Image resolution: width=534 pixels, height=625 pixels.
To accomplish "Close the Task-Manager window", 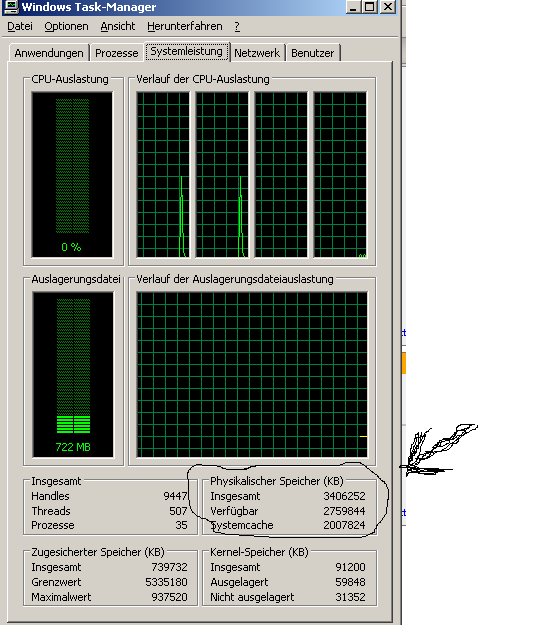I will point(388,6).
